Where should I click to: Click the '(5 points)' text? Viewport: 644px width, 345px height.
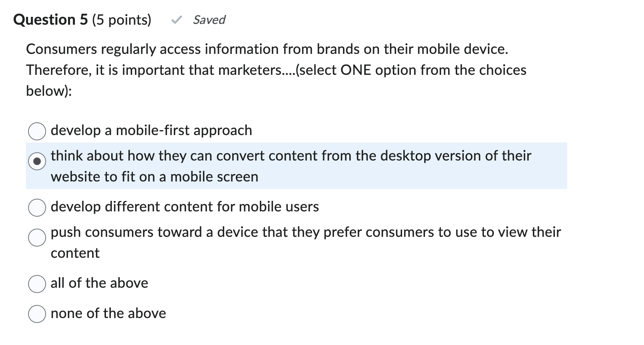[121, 19]
